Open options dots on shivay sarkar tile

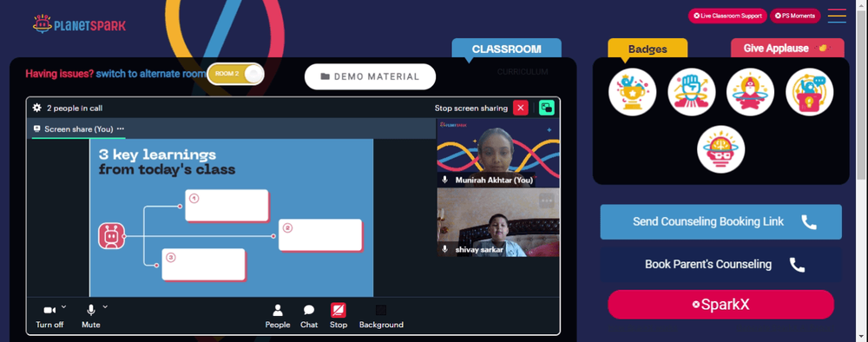click(546, 201)
